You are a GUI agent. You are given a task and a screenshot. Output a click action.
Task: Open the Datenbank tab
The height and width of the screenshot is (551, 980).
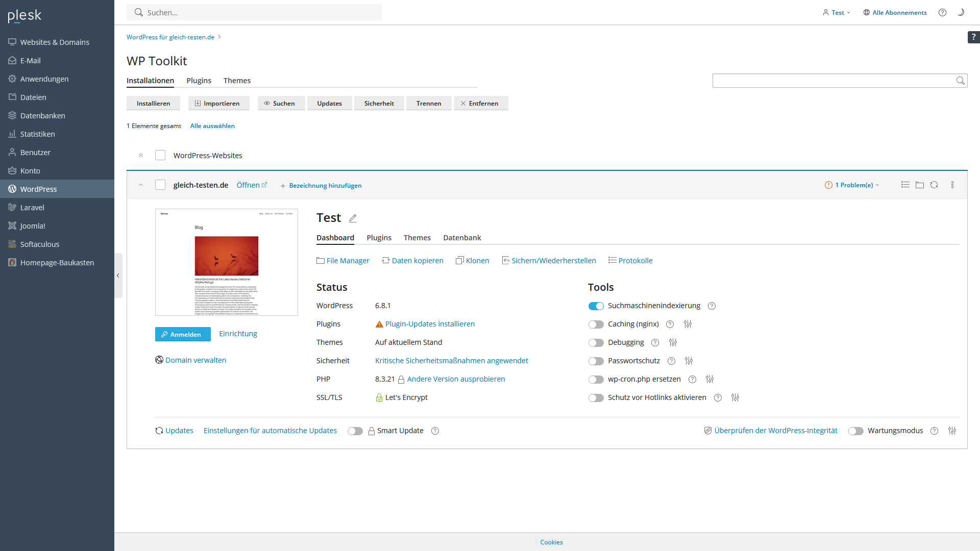click(x=462, y=237)
